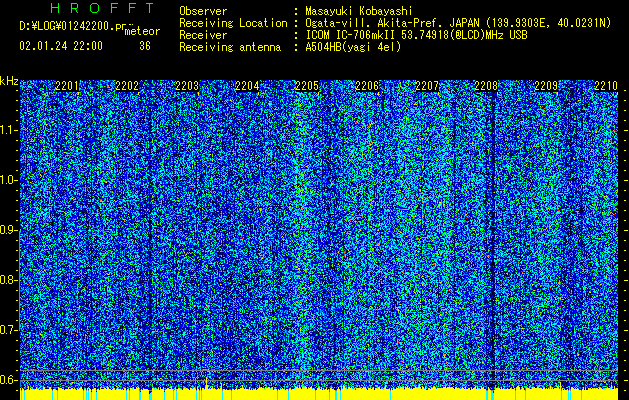Click the 0.7 kHz axis label
629x400 pixels.
pyautogui.click(x=8, y=330)
